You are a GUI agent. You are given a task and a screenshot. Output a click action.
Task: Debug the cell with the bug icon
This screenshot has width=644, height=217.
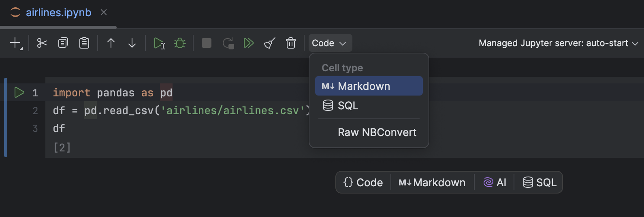(180, 43)
